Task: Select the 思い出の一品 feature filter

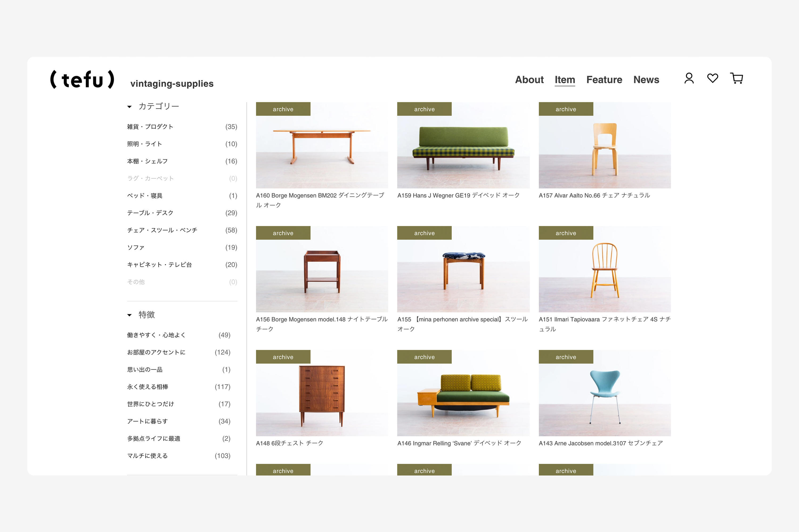Action: click(179, 370)
